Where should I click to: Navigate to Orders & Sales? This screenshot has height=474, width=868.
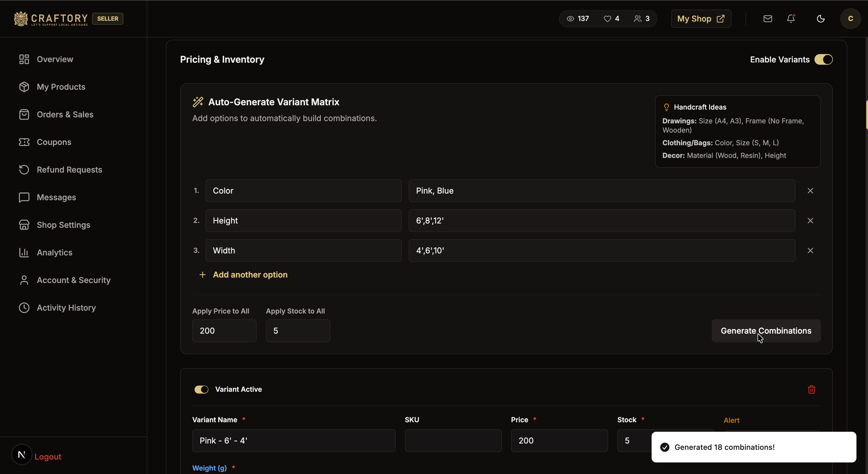[x=65, y=114]
